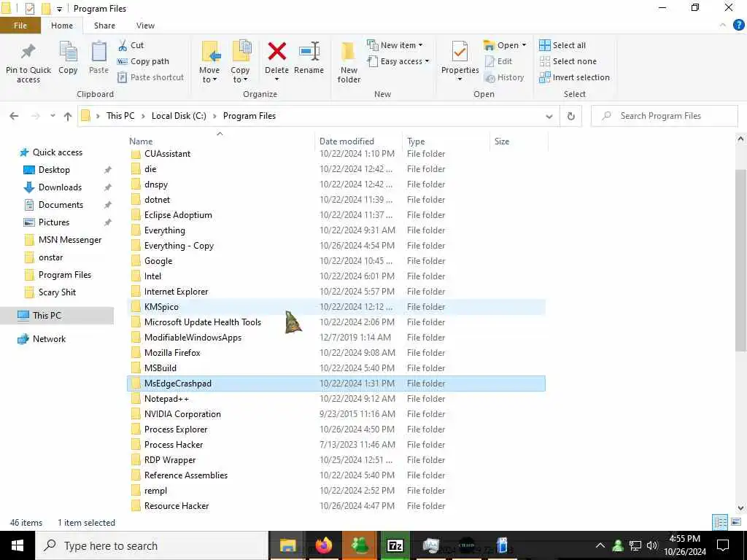Open the recent locations dropdown arrow
Viewport: 747px width, 560px height.
coord(53,116)
